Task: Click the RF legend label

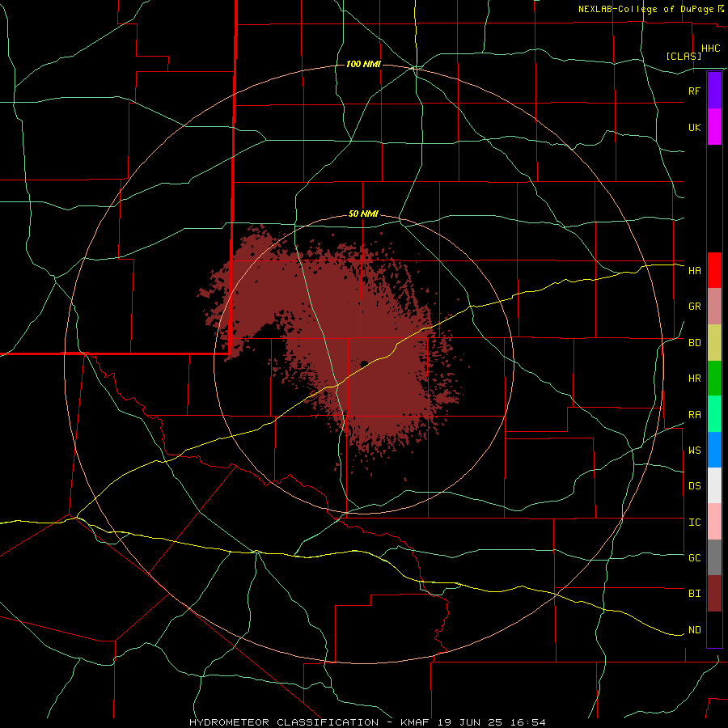Action: click(694, 91)
